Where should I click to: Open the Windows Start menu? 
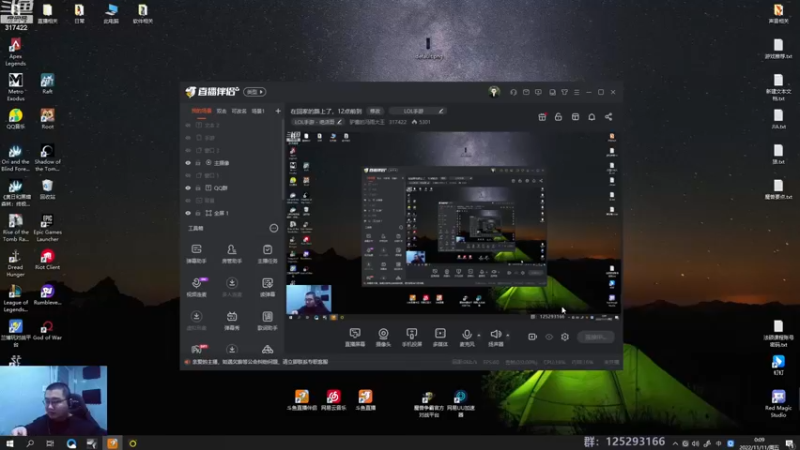(x=10, y=443)
